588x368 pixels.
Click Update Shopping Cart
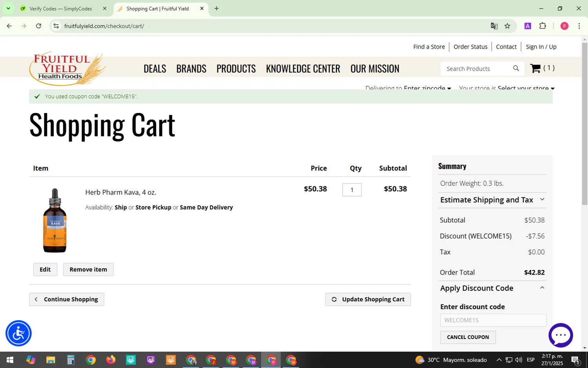(x=368, y=299)
